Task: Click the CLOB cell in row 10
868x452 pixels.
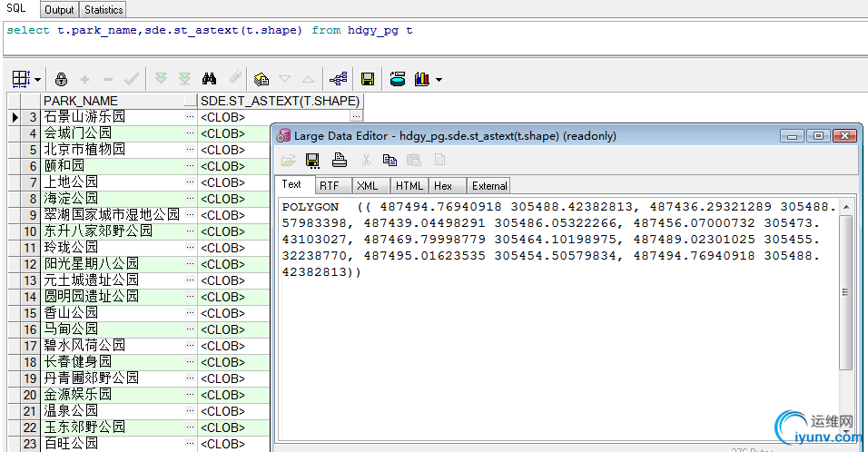Action: point(233,231)
